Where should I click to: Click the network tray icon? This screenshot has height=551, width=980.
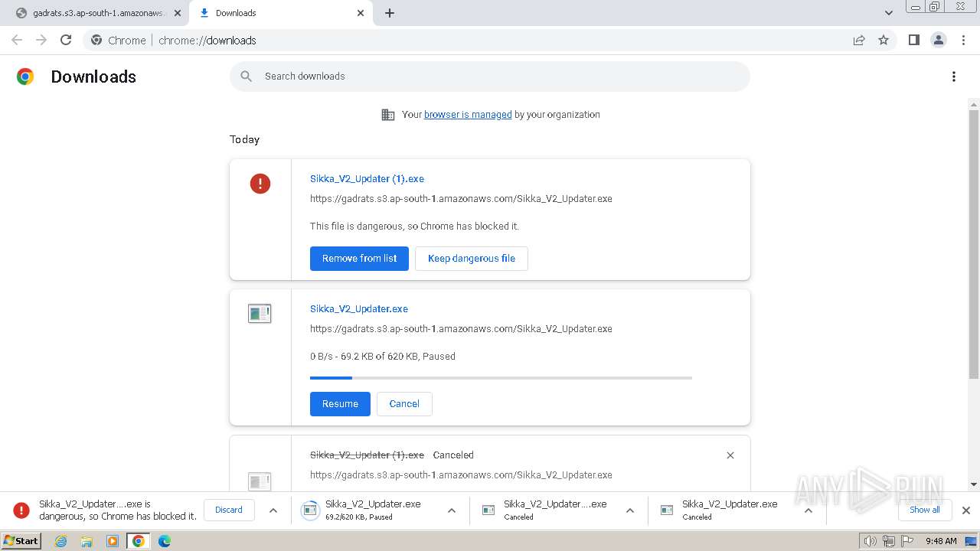click(x=889, y=541)
